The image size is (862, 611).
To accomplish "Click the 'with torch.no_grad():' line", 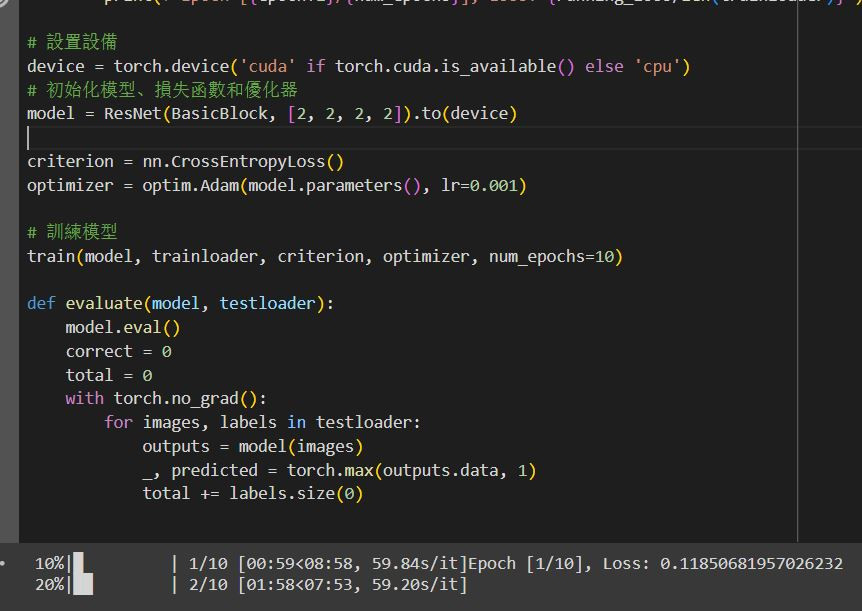I will [x=166, y=399].
